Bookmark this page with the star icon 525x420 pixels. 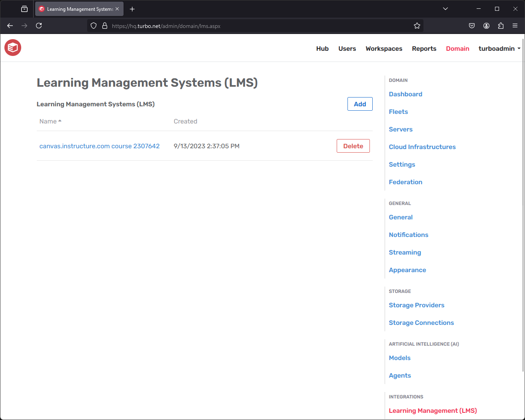417,26
